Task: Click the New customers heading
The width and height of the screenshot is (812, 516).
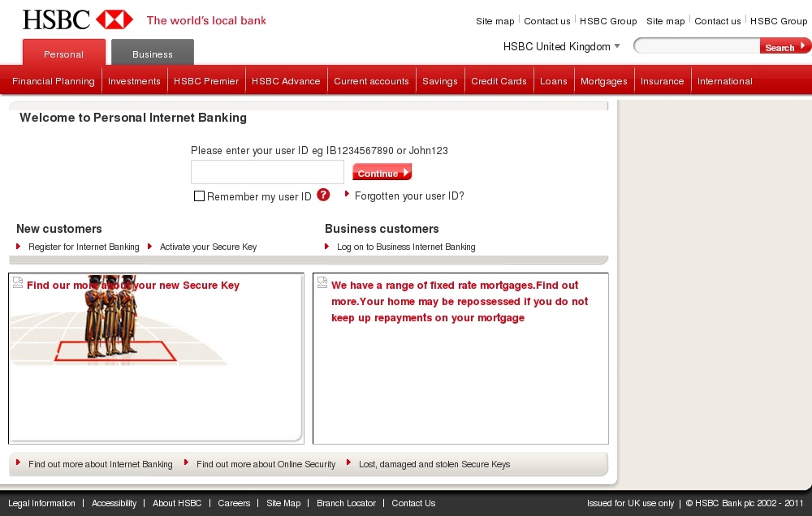Action: point(59,229)
